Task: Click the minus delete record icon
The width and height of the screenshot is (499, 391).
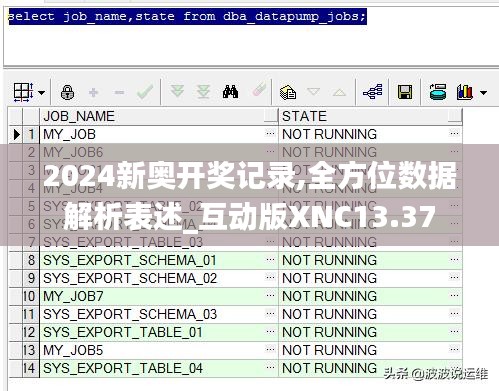Action: pos(119,92)
